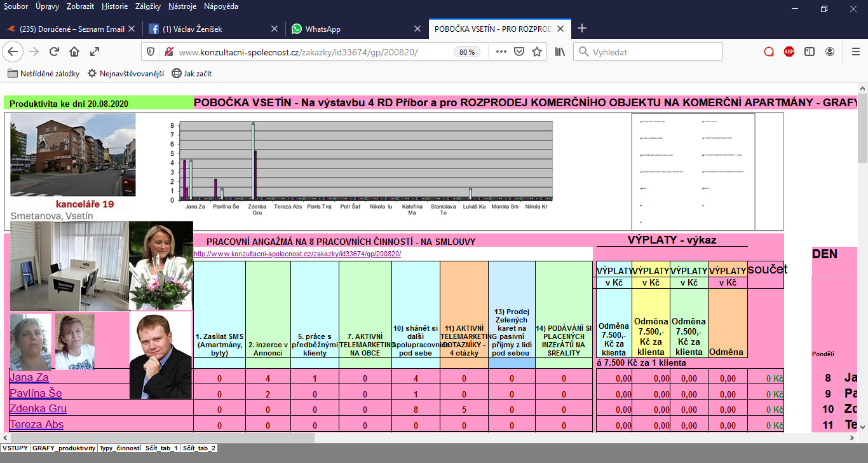Open the Adblock Plus extension

pyautogui.click(x=789, y=52)
